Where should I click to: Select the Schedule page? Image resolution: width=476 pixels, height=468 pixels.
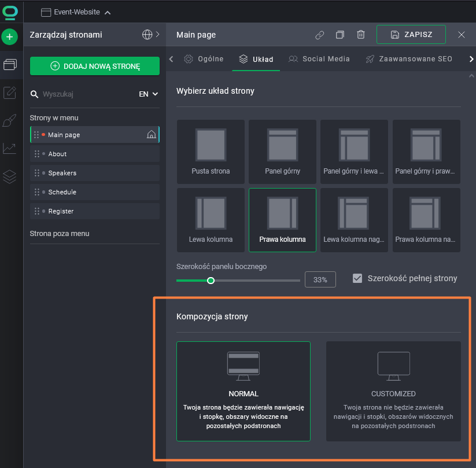click(95, 192)
